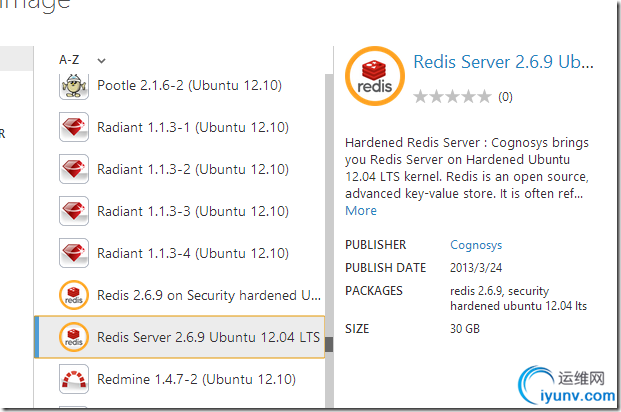The height and width of the screenshot is (412, 621).
Task: Click the publish date 2013/3/24
Action: tap(476, 268)
